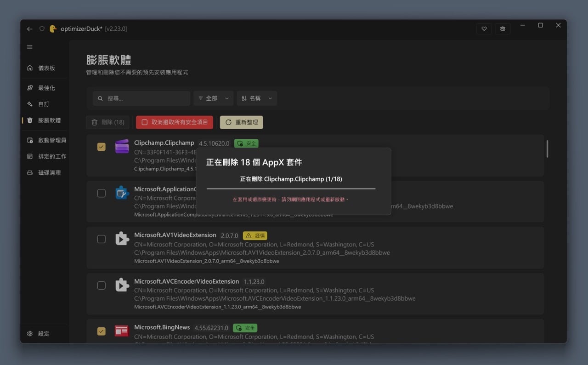Click the list's vertical scrollbar
588x365 pixels.
(547, 149)
